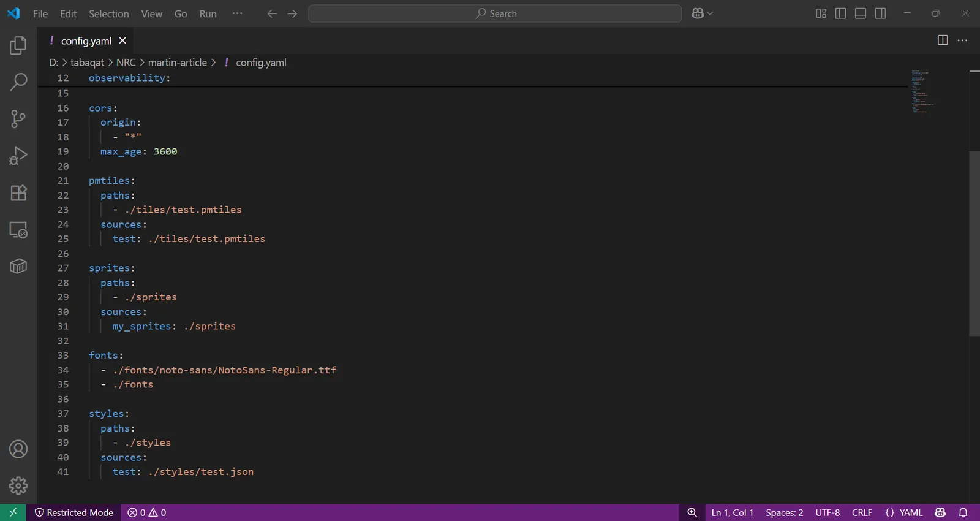Click the tabaqat breadcrumb folder
Image resolution: width=980 pixels, height=521 pixels.
pos(87,63)
